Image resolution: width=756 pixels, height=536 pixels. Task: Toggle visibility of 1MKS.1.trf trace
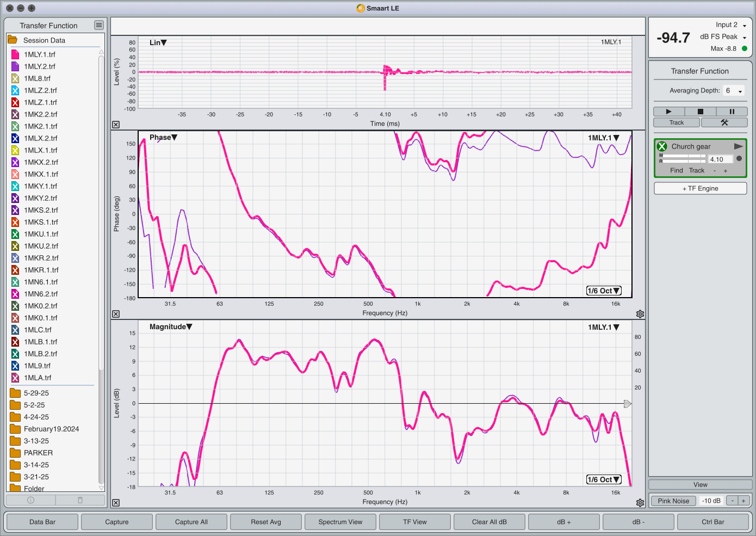[15, 222]
